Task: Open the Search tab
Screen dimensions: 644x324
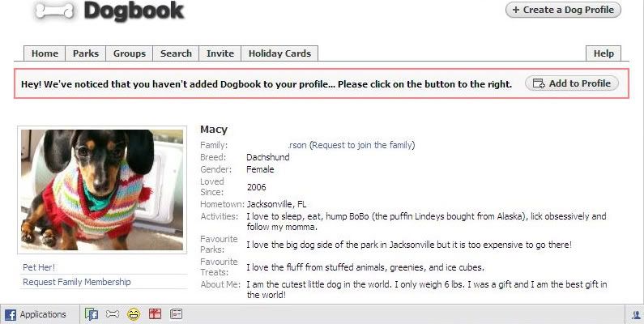Action: click(176, 53)
